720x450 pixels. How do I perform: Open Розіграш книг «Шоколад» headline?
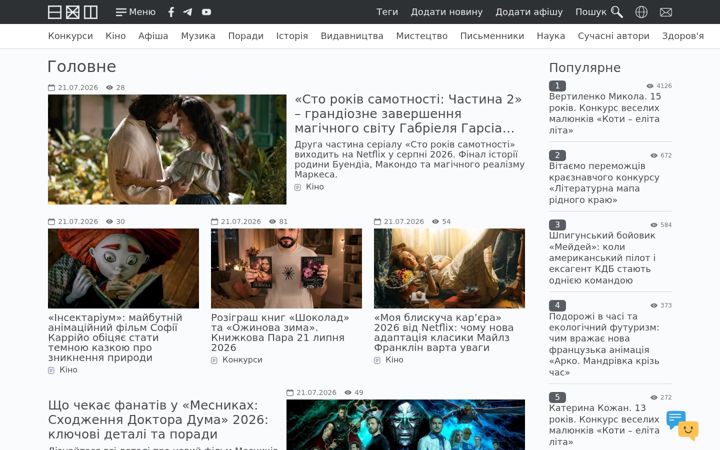click(280, 332)
